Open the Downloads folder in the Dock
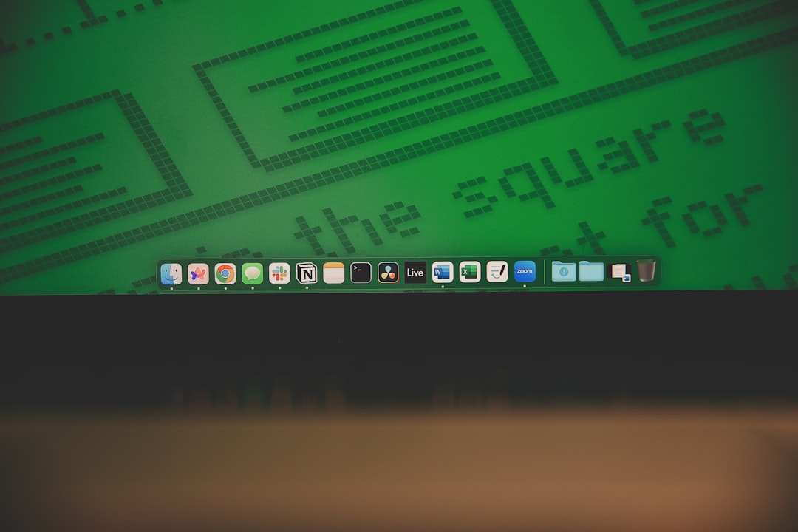This screenshot has width=798, height=532. [564, 273]
